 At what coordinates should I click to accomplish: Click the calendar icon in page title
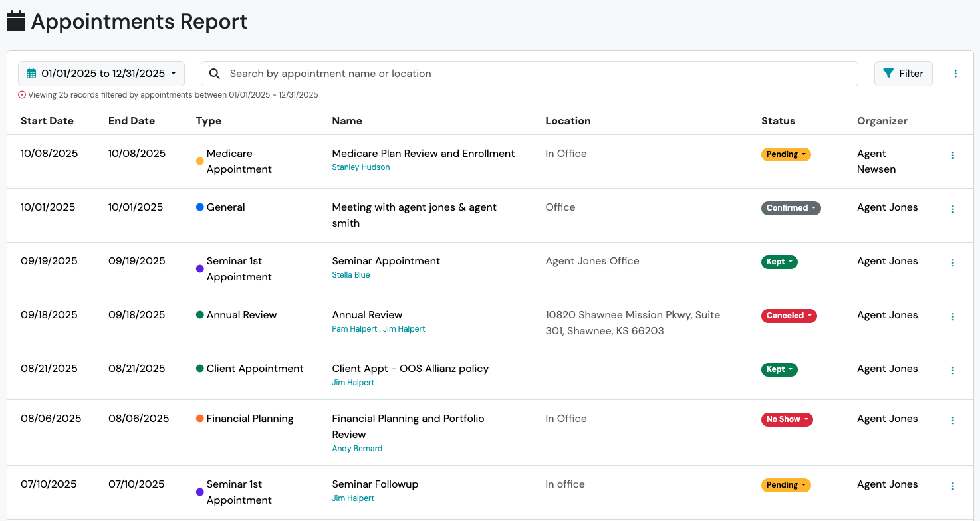tap(16, 21)
